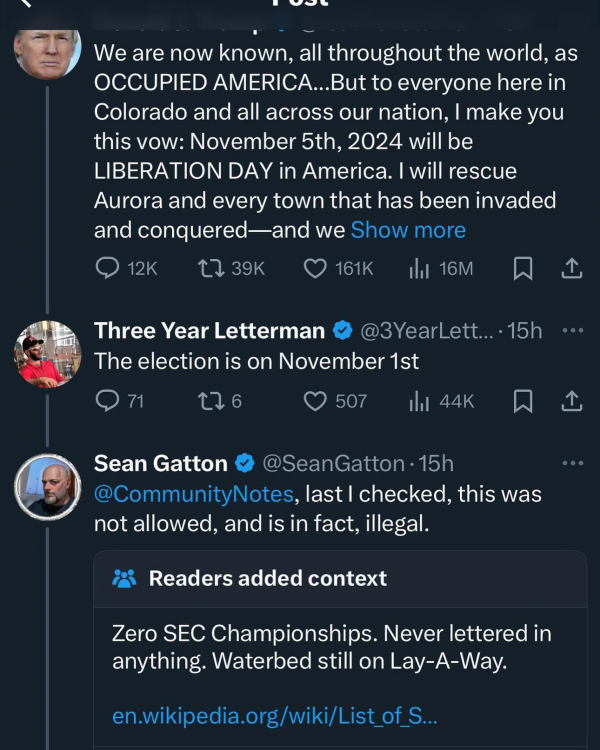Like the post with 507 likes
Image resolution: width=600 pixels, height=750 pixels.
[316, 401]
